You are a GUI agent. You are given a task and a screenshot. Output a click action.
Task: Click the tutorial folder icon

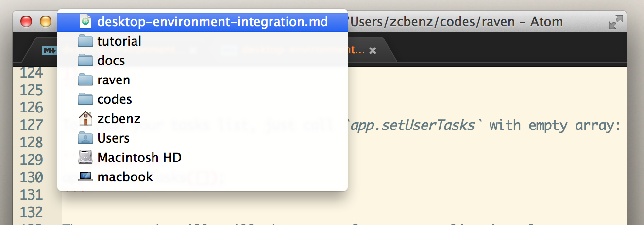85,41
